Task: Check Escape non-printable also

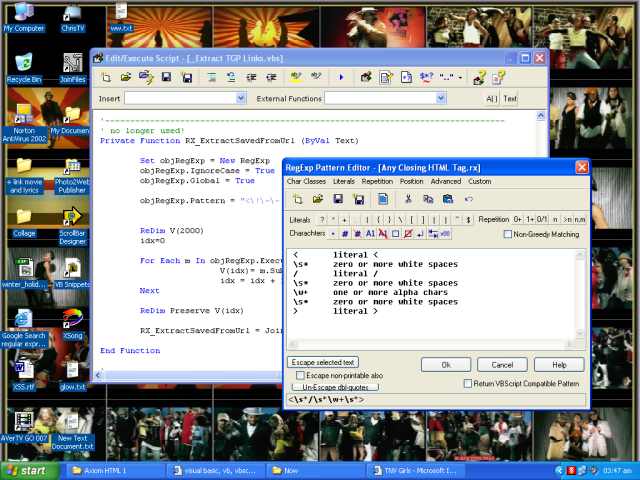Action: click(x=300, y=375)
